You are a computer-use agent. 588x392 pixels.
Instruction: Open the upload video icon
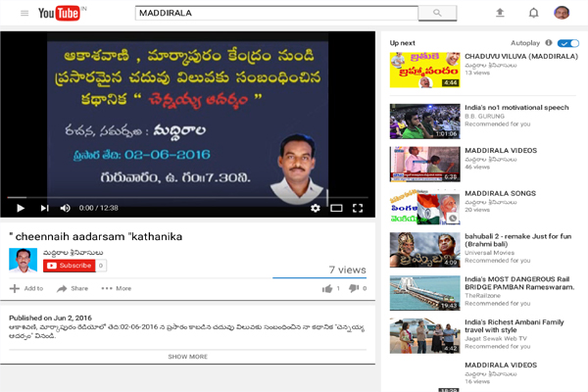500,13
